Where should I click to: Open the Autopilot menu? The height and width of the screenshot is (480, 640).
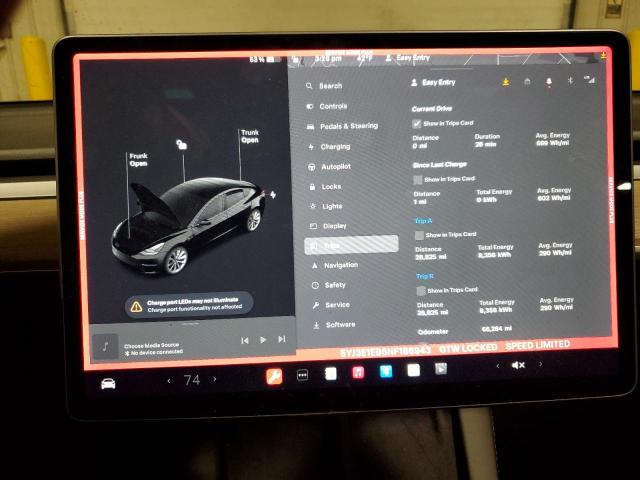[x=330, y=167]
